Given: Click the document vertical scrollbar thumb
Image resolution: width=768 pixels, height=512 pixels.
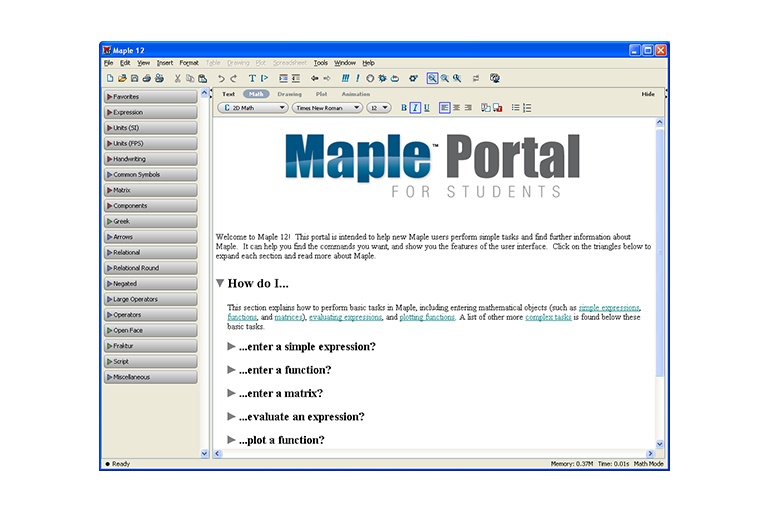Looking at the screenshot, I should tap(660, 252).
